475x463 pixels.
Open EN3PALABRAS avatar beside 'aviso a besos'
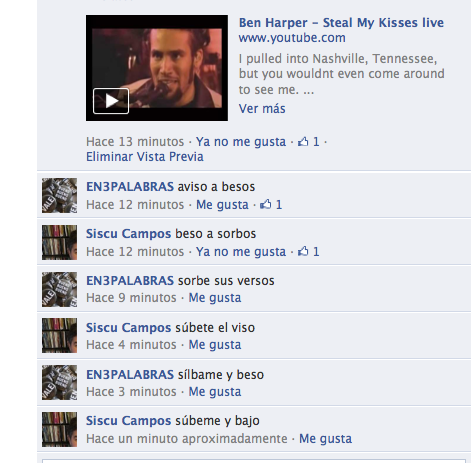click(x=59, y=195)
